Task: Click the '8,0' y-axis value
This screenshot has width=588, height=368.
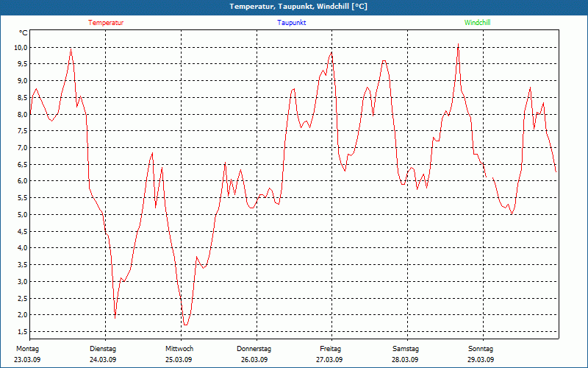Action: pos(23,114)
